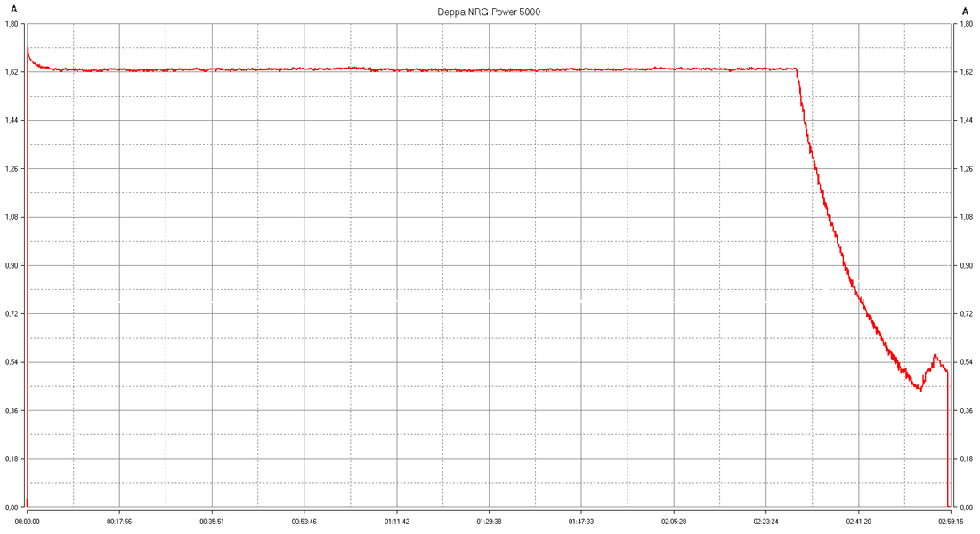Click the chart title "Deppa NRG Power 5000"

coord(489,12)
